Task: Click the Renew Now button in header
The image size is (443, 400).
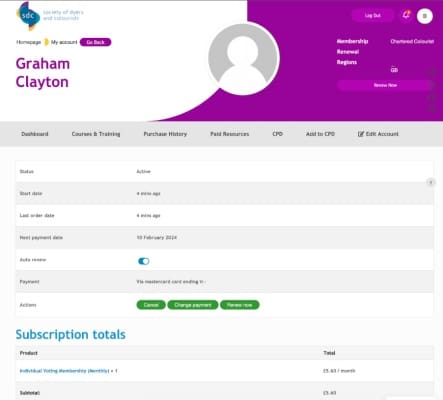Action: 385,85
